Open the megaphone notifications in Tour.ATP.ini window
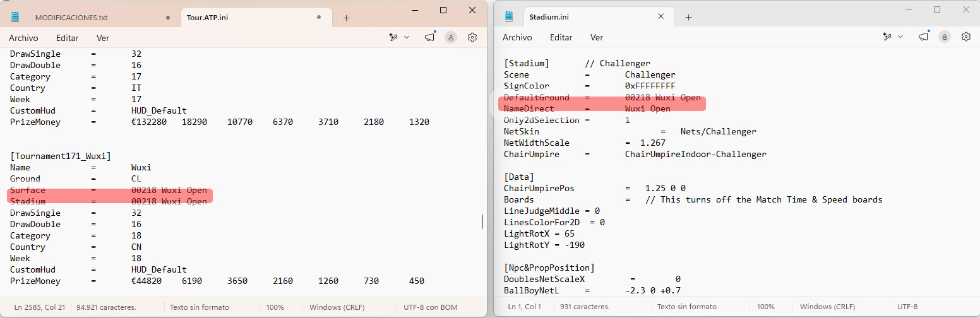Image resolution: width=980 pixels, height=318 pixels. point(430,37)
